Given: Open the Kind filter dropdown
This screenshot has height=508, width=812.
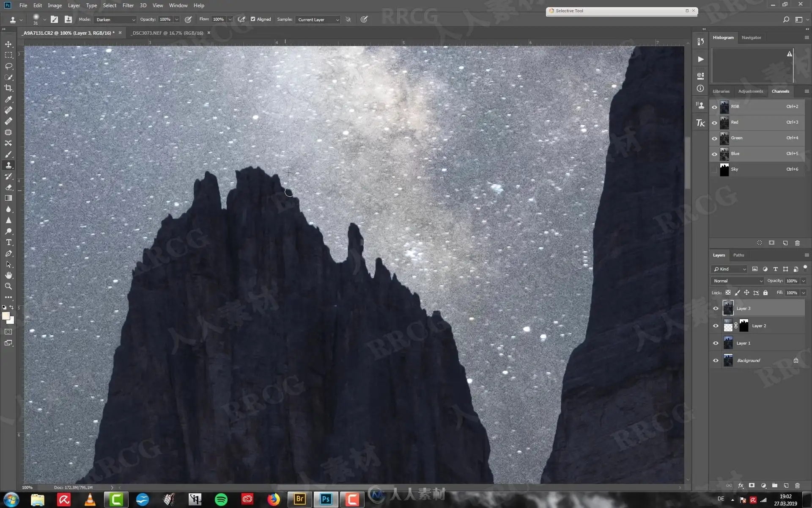Looking at the screenshot, I should [x=730, y=269].
